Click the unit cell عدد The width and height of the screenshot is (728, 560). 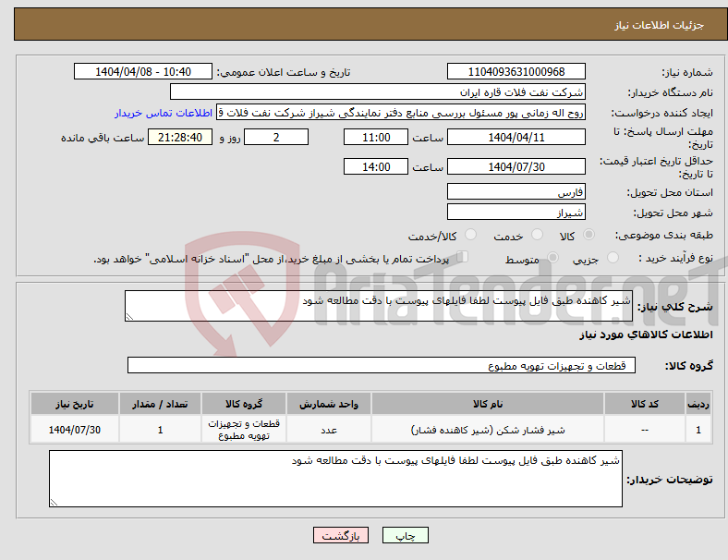(x=329, y=430)
